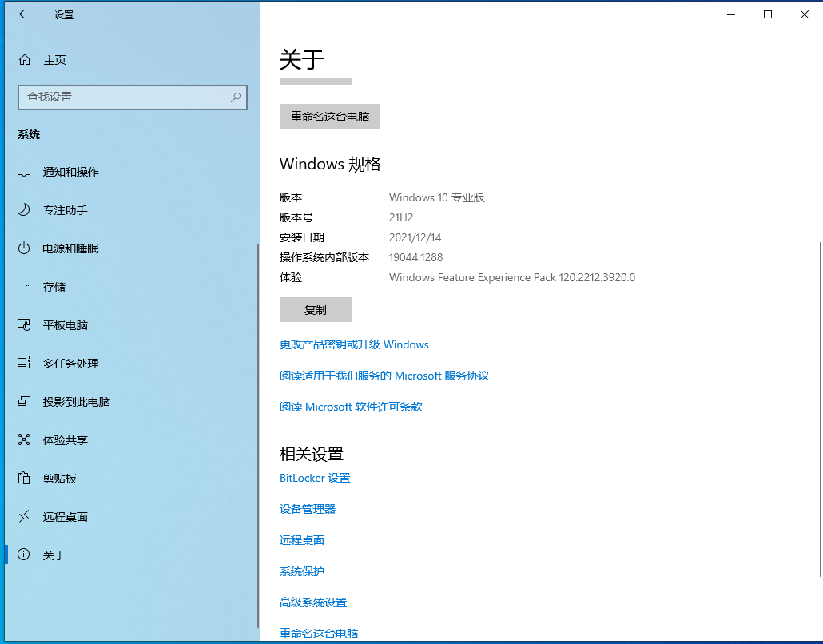Open 远程桌面 link under 相关设置
The width and height of the screenshot is (823, 644).
click(x=302, y=540)
